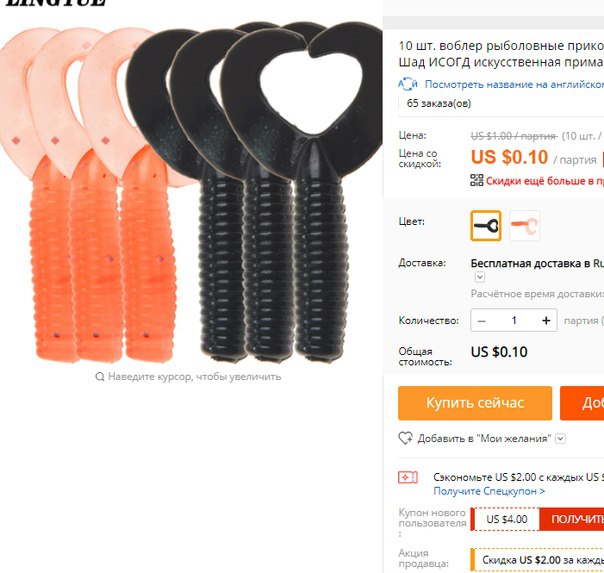604x573 pixels.
Task: Expand the shipping options dropdown arrow
Action: pos(480,277)
